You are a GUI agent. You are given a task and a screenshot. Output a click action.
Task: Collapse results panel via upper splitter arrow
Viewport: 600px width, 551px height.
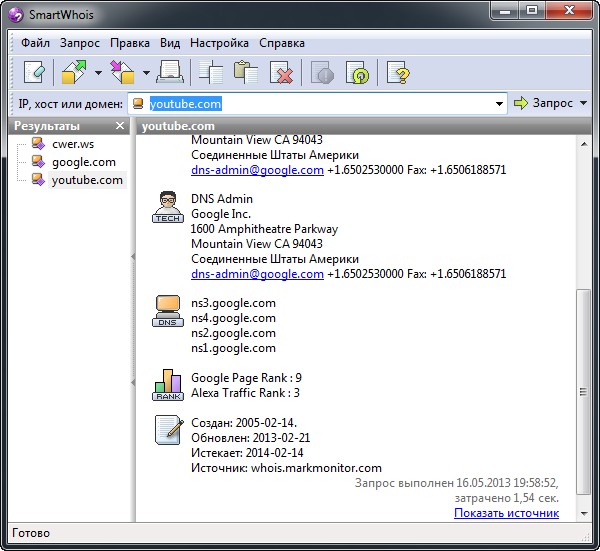(x=133, y=256)
